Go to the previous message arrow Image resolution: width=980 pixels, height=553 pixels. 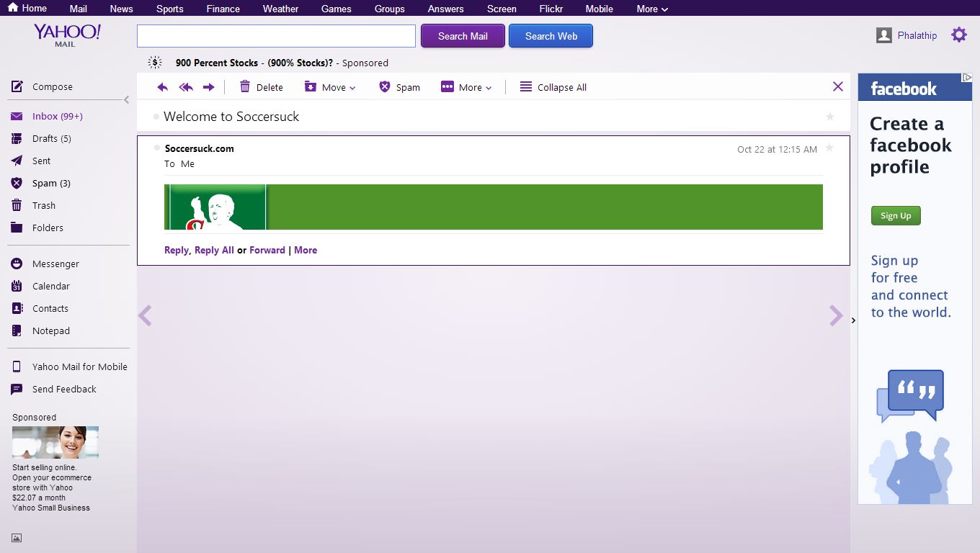click(145, 315)
